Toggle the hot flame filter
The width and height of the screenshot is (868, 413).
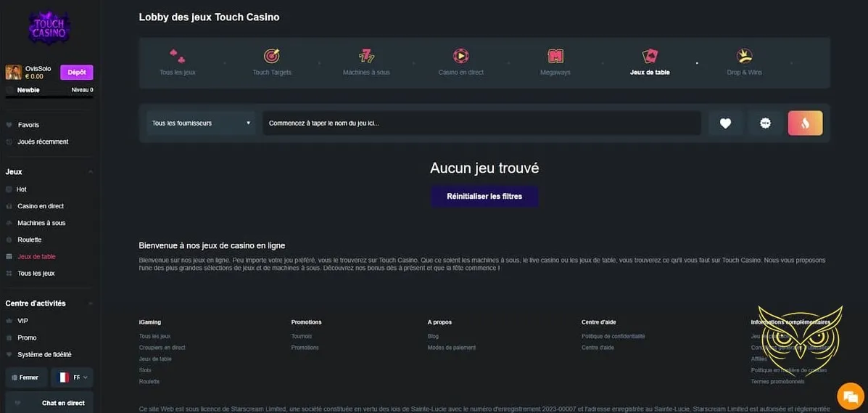(x=806, y=123)
